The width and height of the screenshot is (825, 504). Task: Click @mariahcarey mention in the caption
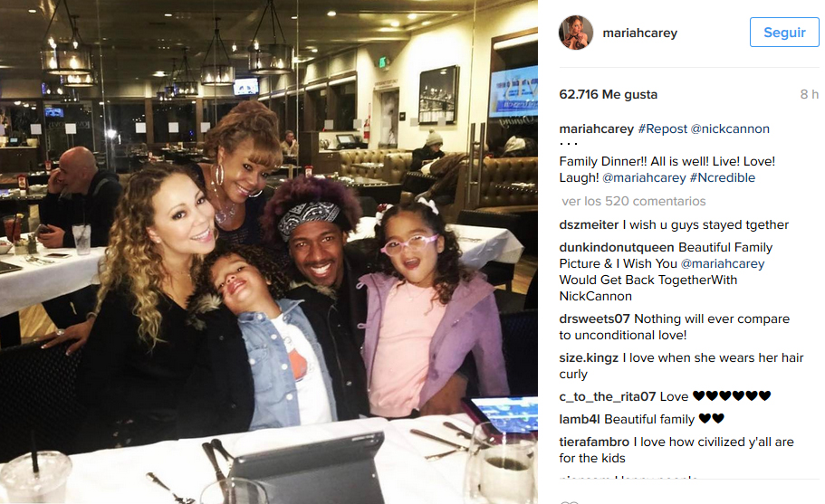644,177
